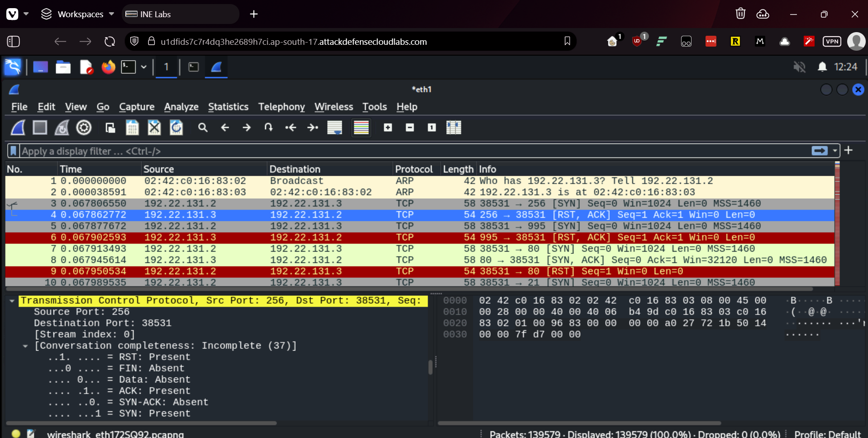Click the Profile: Default status label

pos(827,433)
